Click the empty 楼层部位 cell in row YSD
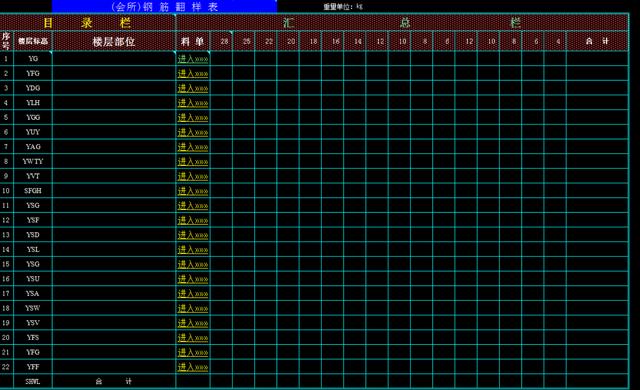Viewport: 640px width, 390px height. pos(114,235)
